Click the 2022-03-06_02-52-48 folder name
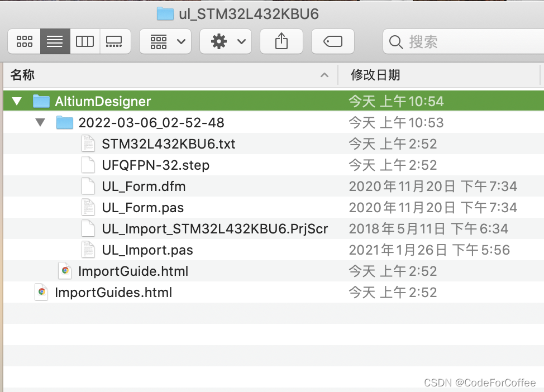Viewport: 544px width, 392px height. [x=151, y=122]
